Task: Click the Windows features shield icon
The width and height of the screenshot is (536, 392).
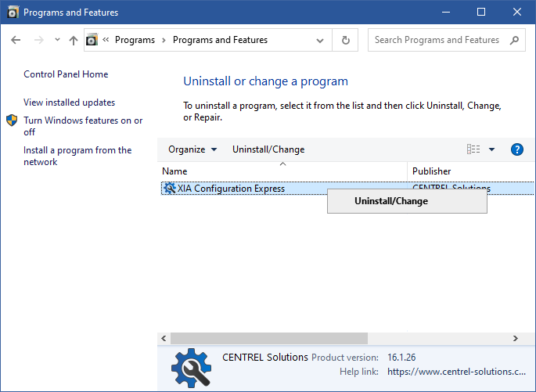Action: tap(12, 120)
